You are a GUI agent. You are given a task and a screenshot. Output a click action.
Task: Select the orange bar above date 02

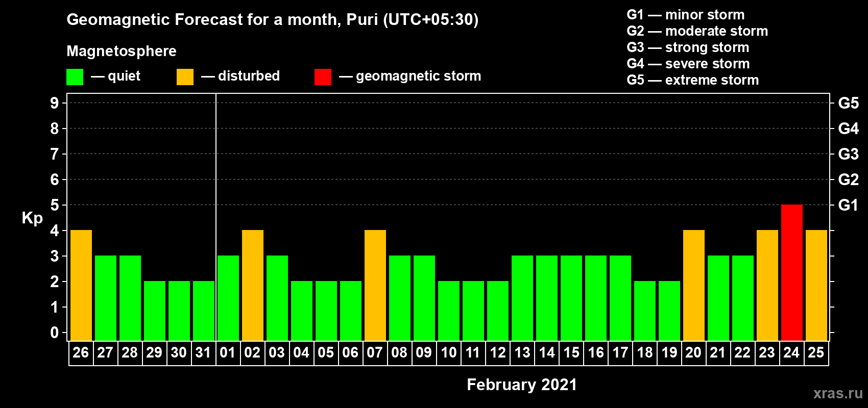tap(253, 285)
